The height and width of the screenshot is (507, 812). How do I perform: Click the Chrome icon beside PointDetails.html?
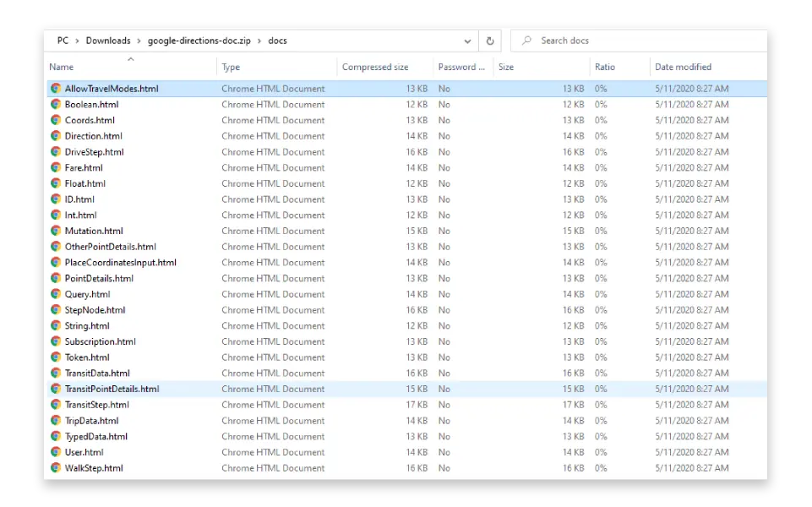tap(56, 278)
